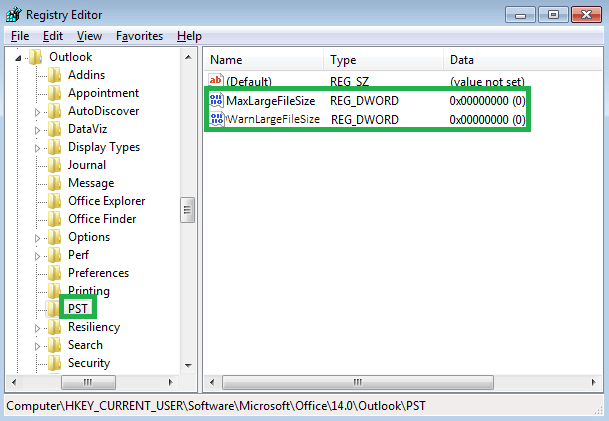609x421 pixels.
Task: Minimize the Registry Editor window
Action: pos(520,15)
